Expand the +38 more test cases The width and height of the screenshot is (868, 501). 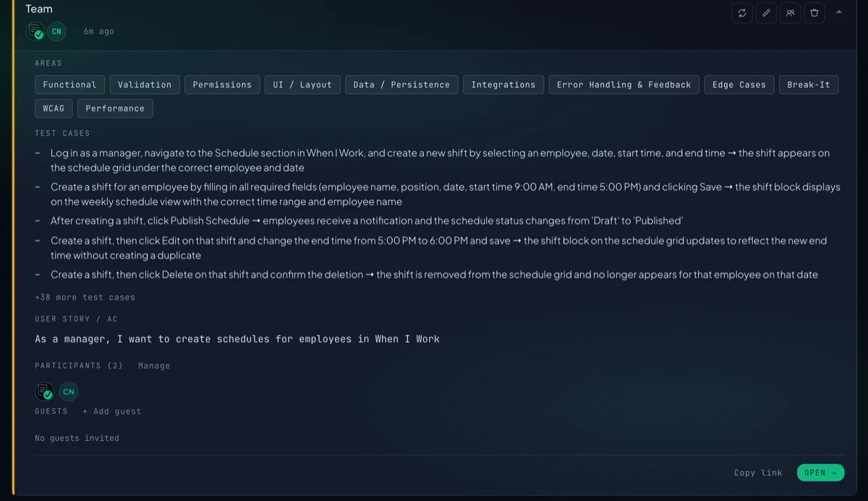tap(85, 298)
